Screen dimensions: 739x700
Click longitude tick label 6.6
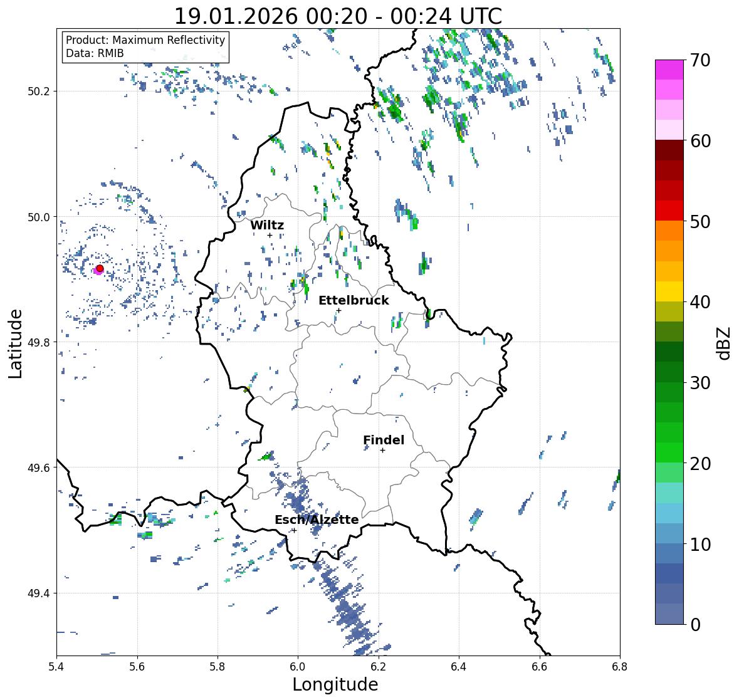[540, 667]
